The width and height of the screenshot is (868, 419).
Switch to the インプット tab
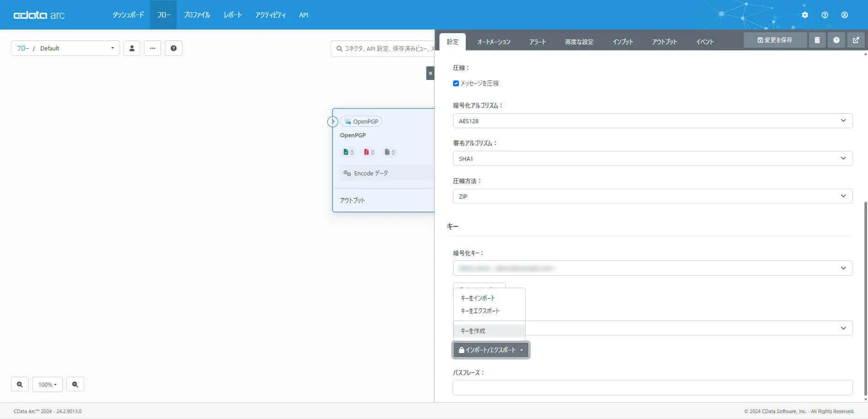tap(623, 42)
